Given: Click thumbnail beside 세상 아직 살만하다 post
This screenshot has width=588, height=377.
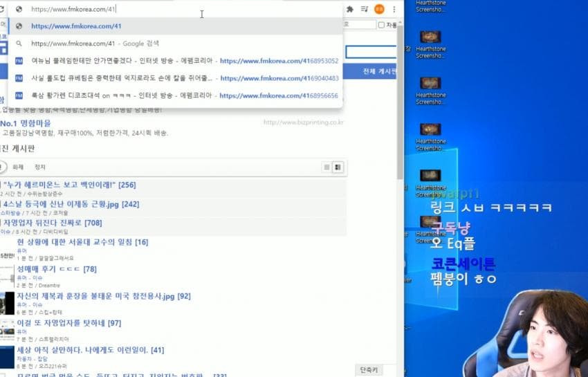Looking at the screenshot, I should 7,357.
